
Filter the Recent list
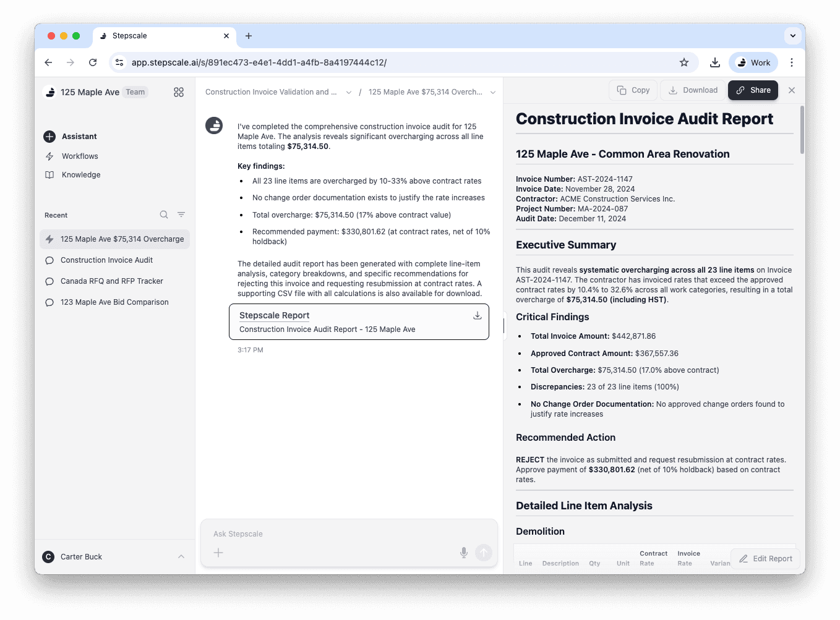point(181,215)
